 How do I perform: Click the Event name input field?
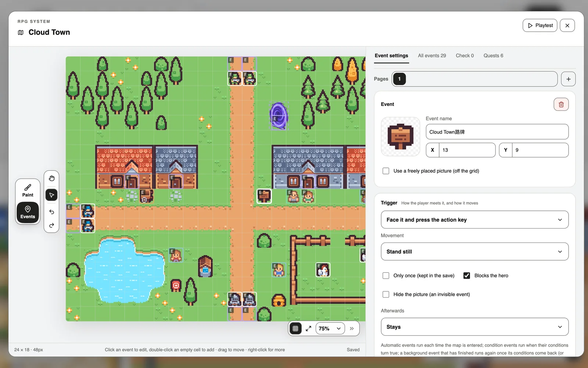pyautogui.click(x=497, y=132)
